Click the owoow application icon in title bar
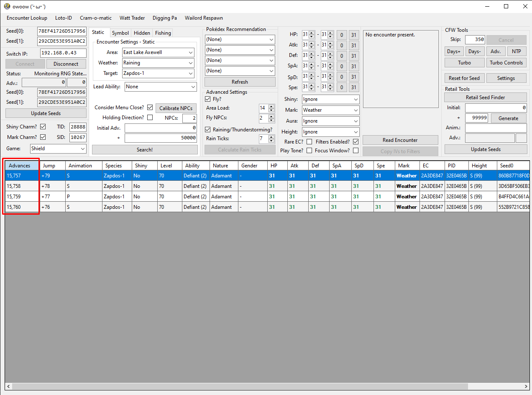Viewport: 532px width, 395px height. (x=7, y=6)
